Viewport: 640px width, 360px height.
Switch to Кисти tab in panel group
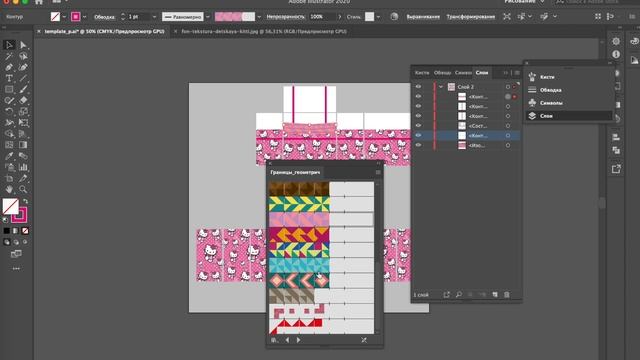tap(422, 73)
